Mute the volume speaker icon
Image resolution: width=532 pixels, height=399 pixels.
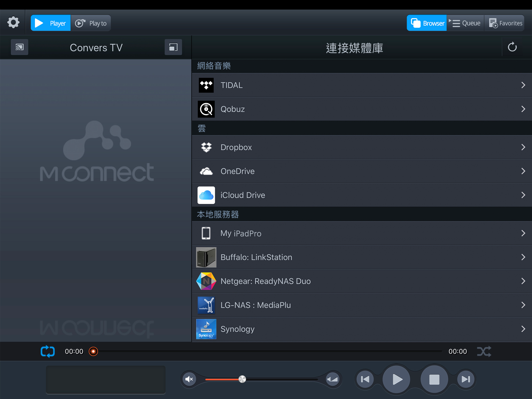(x=189, y=379)
